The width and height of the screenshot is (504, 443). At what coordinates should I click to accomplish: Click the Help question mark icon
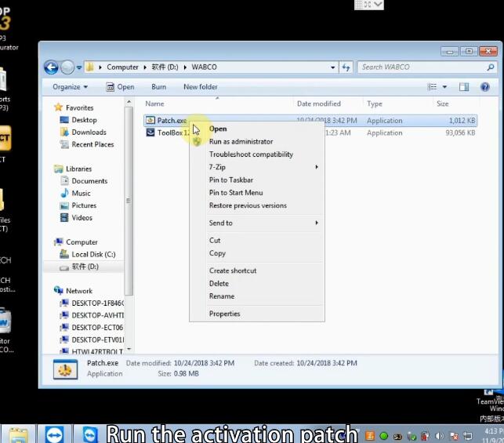coord(485,87)
